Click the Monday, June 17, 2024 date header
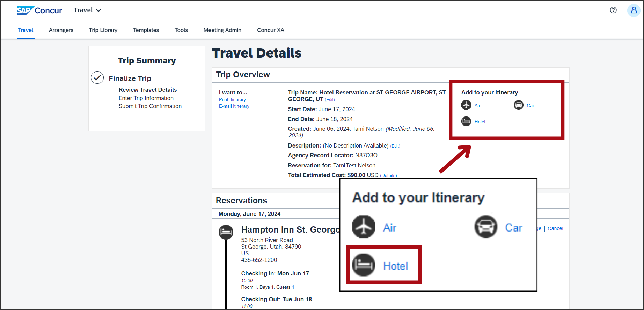Image resolution: width=644 pixels, height=310 pixels. [249, 214]
